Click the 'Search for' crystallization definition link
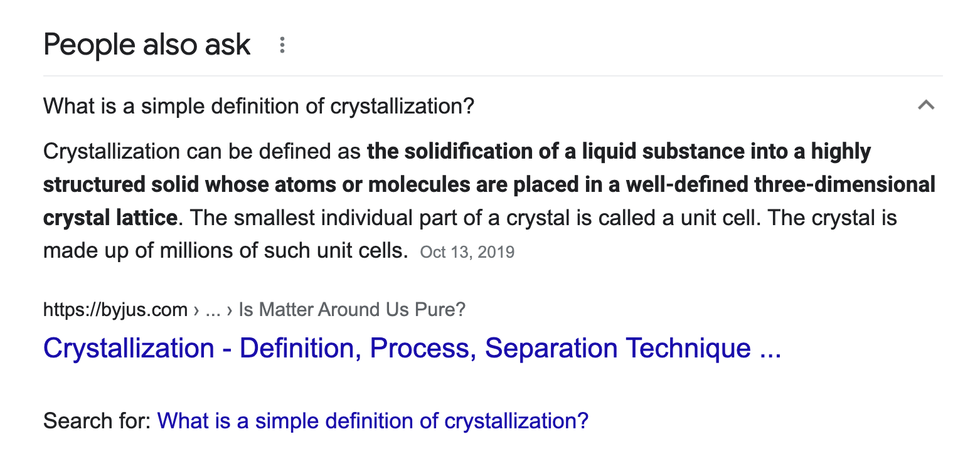Screen dimensions: 980x449 (x=373, y=420)
